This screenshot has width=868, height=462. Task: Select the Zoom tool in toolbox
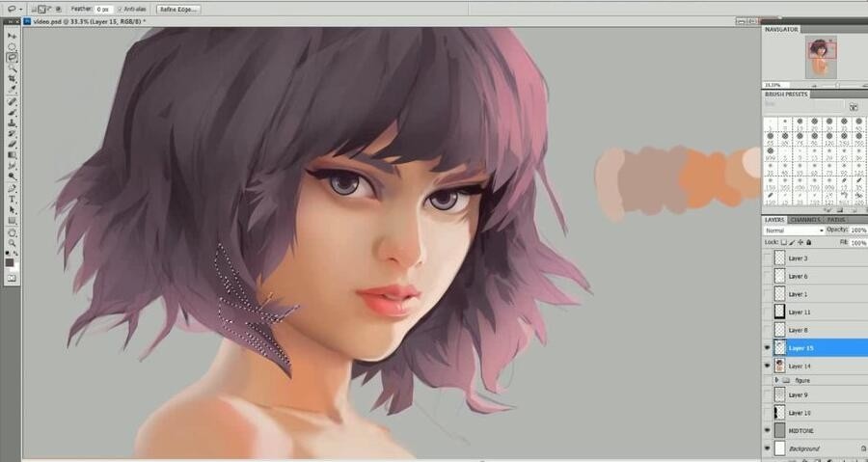coord(13,243)
